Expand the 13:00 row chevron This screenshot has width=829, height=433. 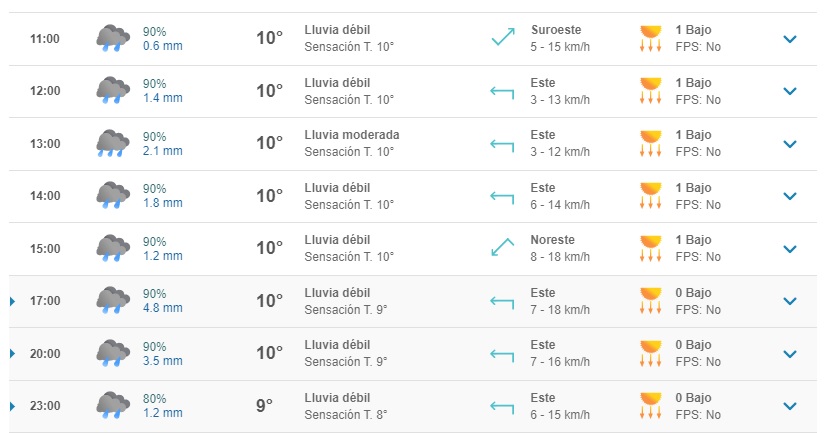790,144
